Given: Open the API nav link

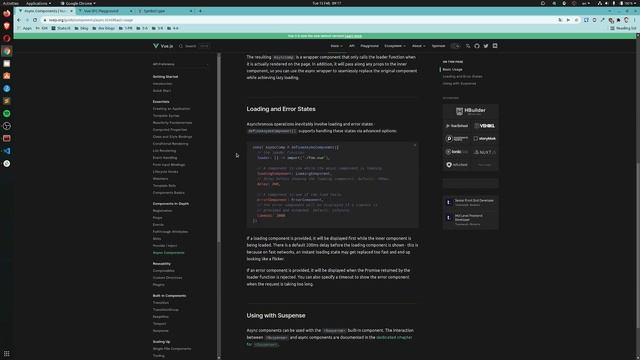Looking at the screenshot, I should pos(352,46).
